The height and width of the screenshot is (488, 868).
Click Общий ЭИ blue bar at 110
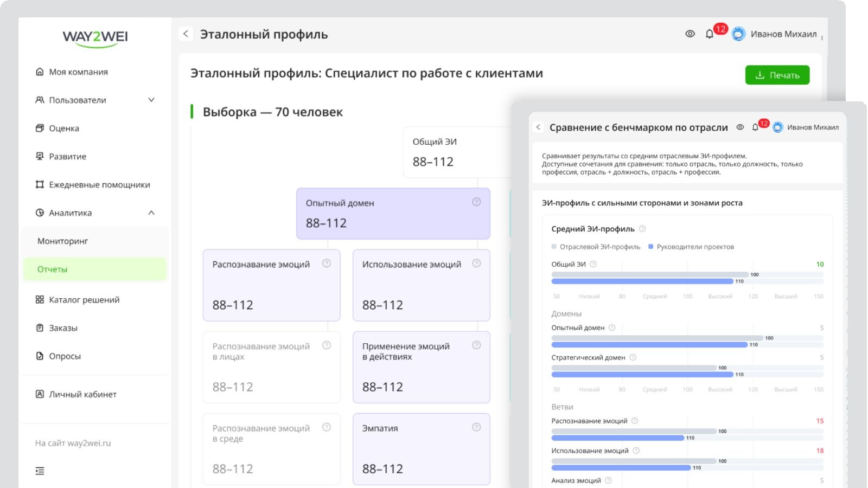pyautogui.click(x=642, y=281)
